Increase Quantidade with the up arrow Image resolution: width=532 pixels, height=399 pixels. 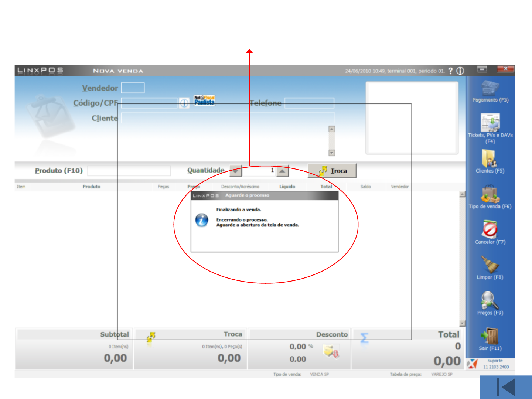pyautogui.click(x=282, y=171)
